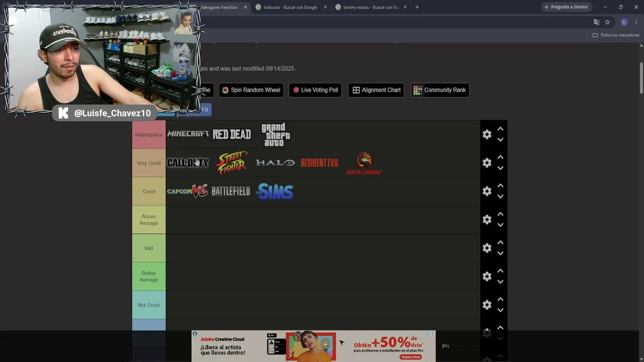The width and height of the screenshot is (644, 362).
Task: Move Mid tier up with arrow
Action: (500, 242)
